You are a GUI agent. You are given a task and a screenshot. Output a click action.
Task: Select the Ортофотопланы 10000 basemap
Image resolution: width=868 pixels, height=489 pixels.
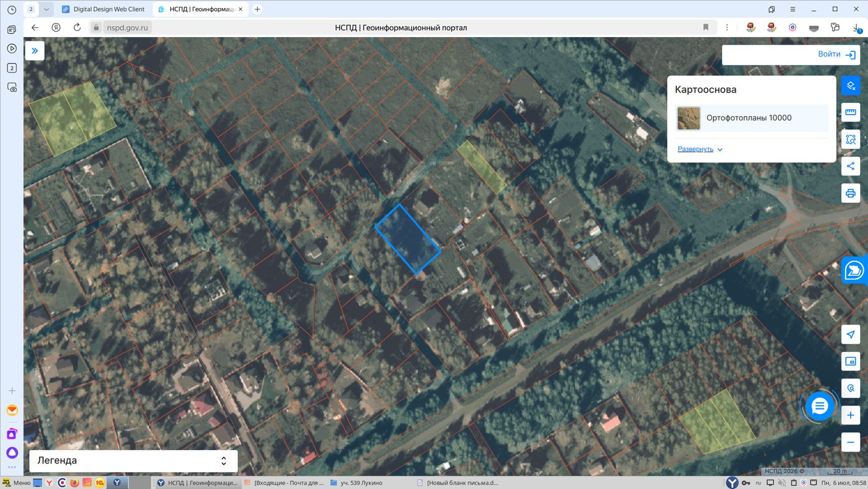751,118
